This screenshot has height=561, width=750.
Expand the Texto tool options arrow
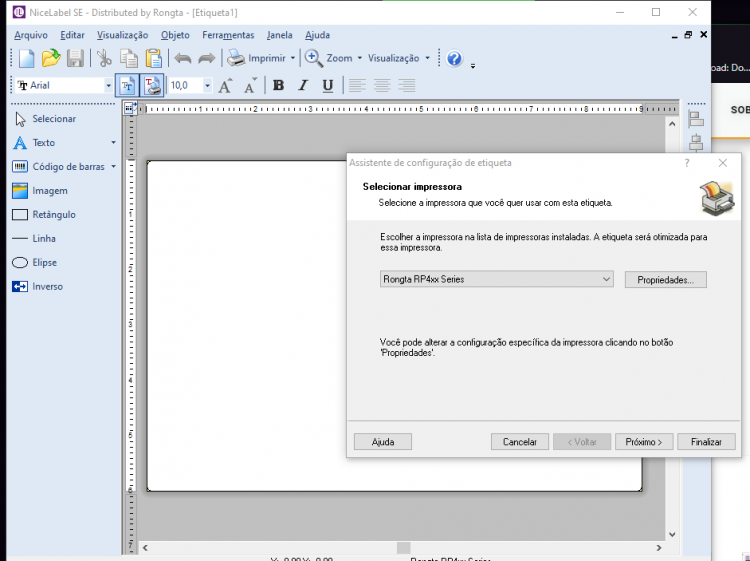tap(113, 143)
